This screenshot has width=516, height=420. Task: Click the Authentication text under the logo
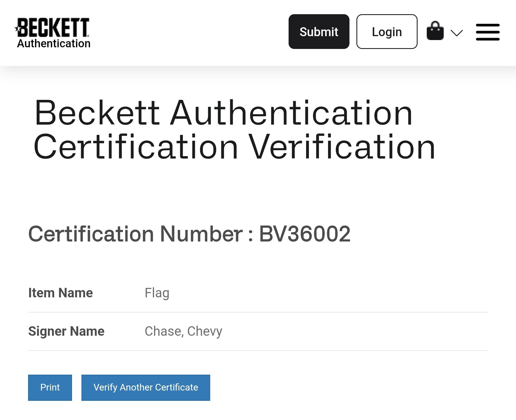click(54, 44)
